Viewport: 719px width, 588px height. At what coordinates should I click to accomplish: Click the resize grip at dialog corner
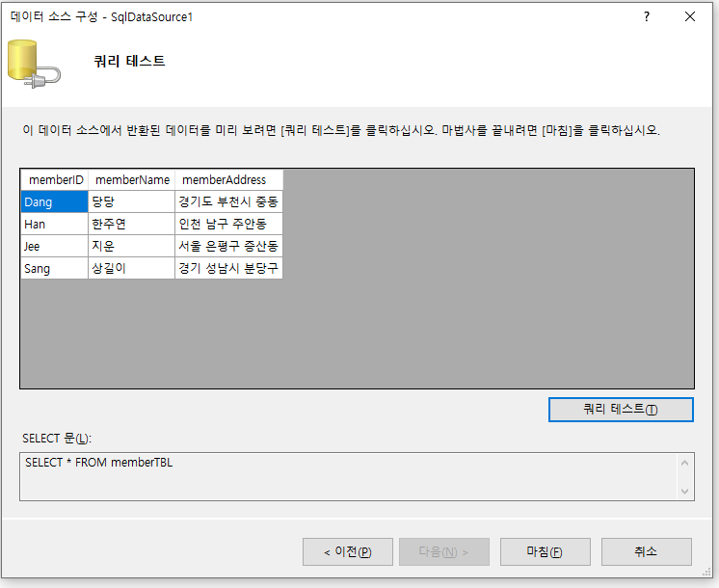706,572
